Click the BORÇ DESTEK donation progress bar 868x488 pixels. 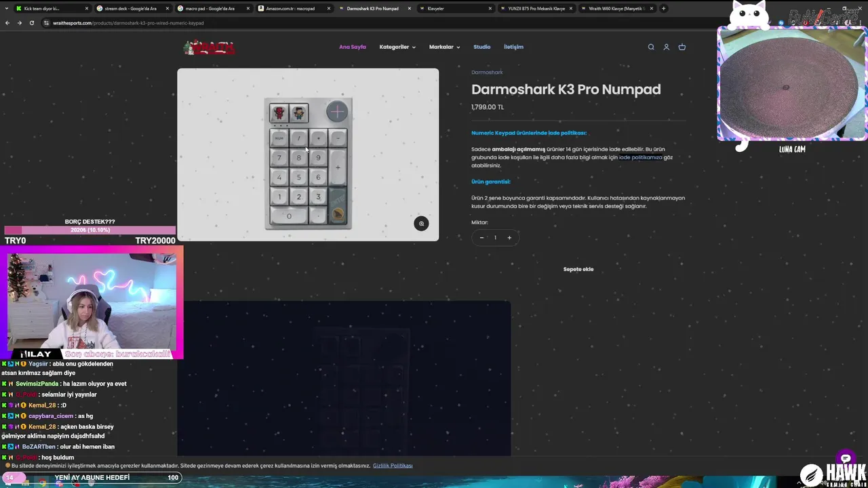tap(90, 230)
